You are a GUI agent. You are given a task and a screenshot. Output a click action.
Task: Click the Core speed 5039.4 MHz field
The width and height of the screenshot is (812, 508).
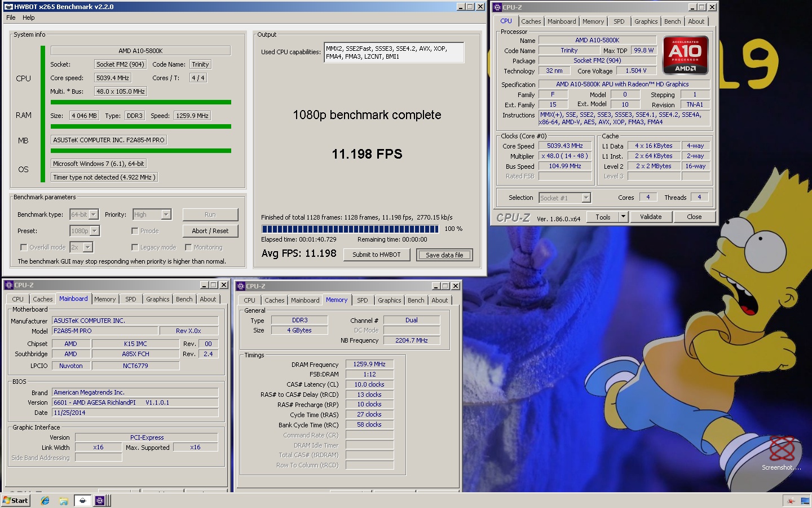click(x=113, y=78)
